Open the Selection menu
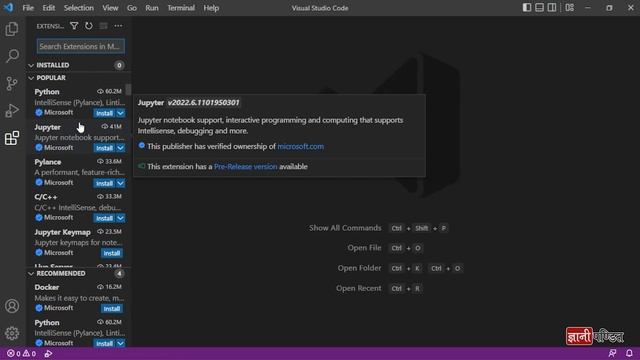Screen dimensions: 640x360 [78, 8]
